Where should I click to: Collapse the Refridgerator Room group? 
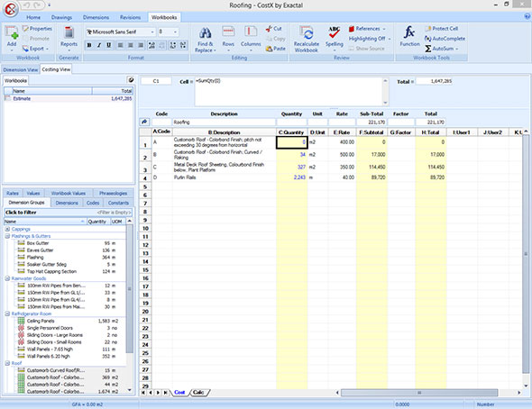click(7, 314)
